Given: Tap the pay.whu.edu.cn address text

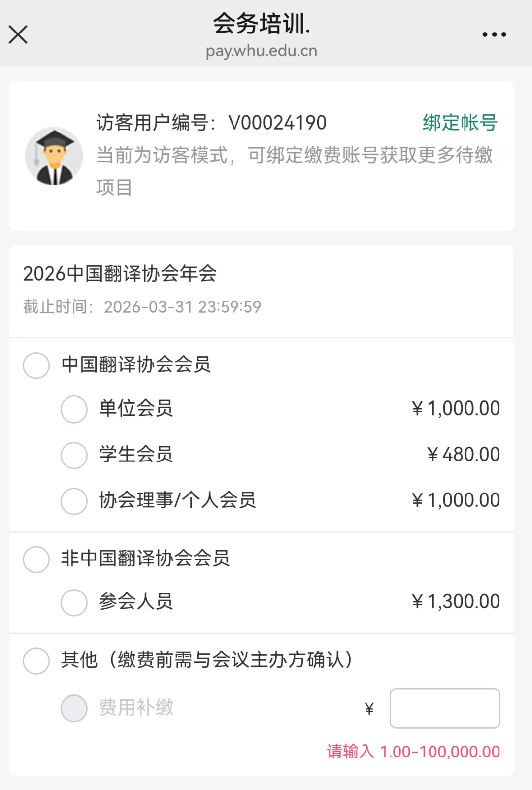Looking at the screenshot, I should point(261,51).
